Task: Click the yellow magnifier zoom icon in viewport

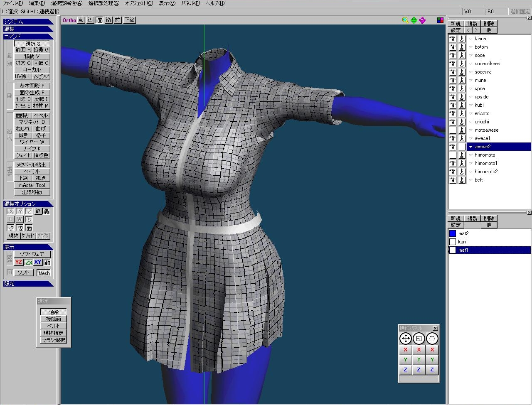Action: tap(406, 20)
